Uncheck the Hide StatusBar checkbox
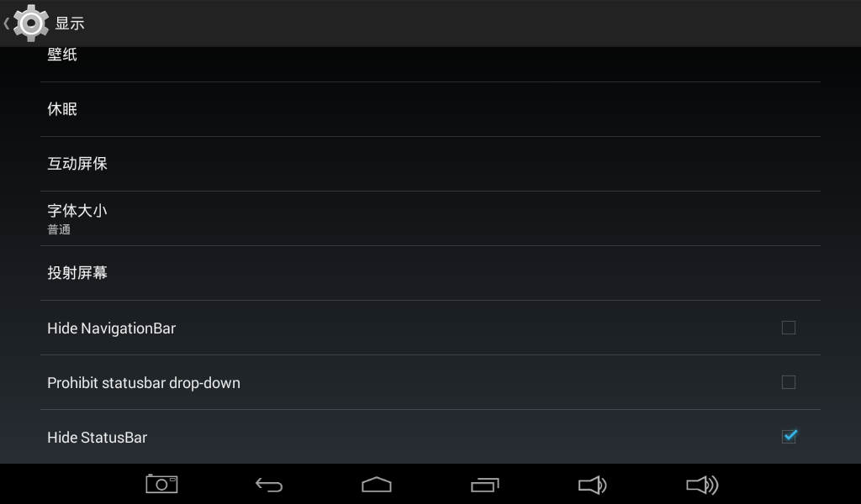 pos(789,437)
